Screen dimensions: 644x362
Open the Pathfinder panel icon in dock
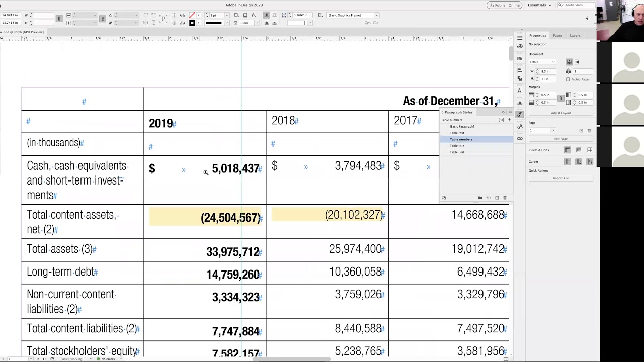(x=520, y=79)
